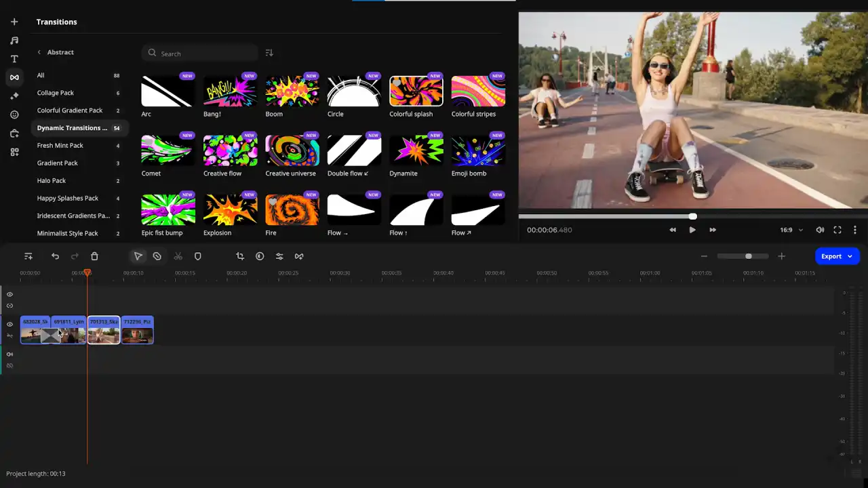The image size is (868, 488).
Task: Click the scissors split icon
Action: coord(178,256)
